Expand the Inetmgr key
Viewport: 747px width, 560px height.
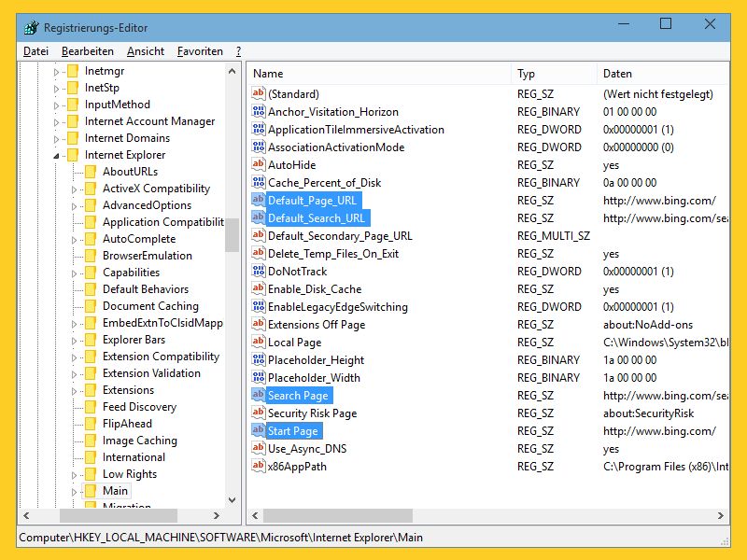click(x=56, y=72)
